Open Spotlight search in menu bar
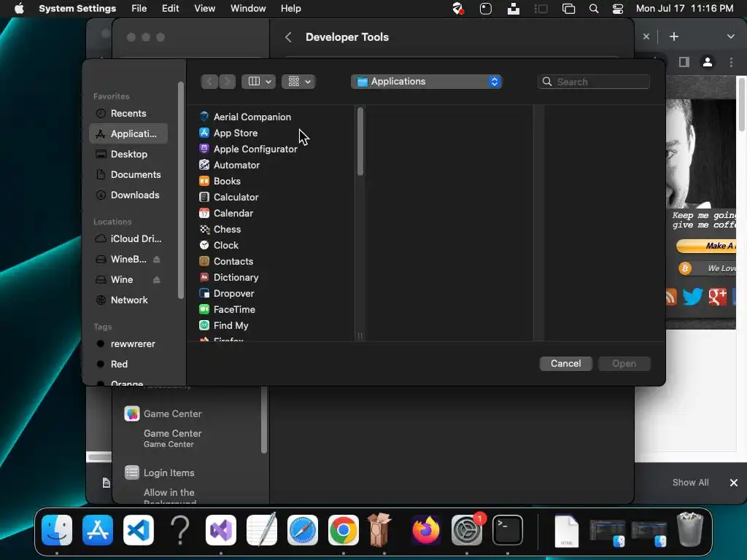The width and height of the screenshot is (747, 560). [594, 9]
